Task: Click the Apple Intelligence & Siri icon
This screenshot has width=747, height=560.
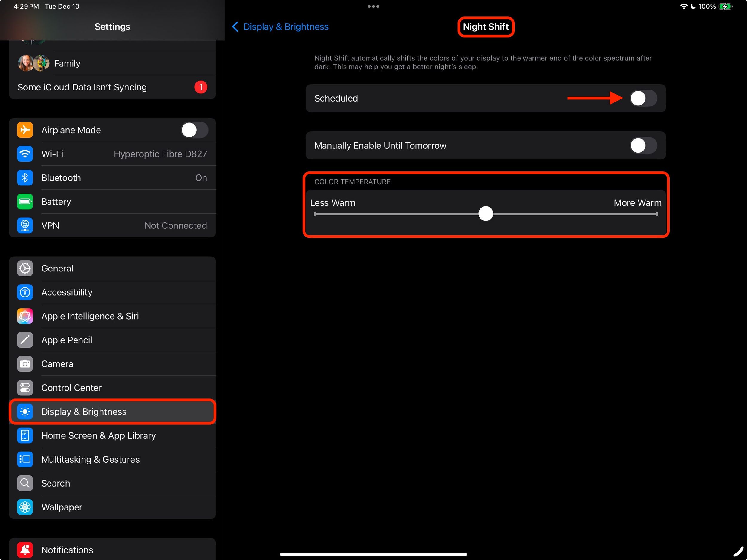Action: coord(25,316)
